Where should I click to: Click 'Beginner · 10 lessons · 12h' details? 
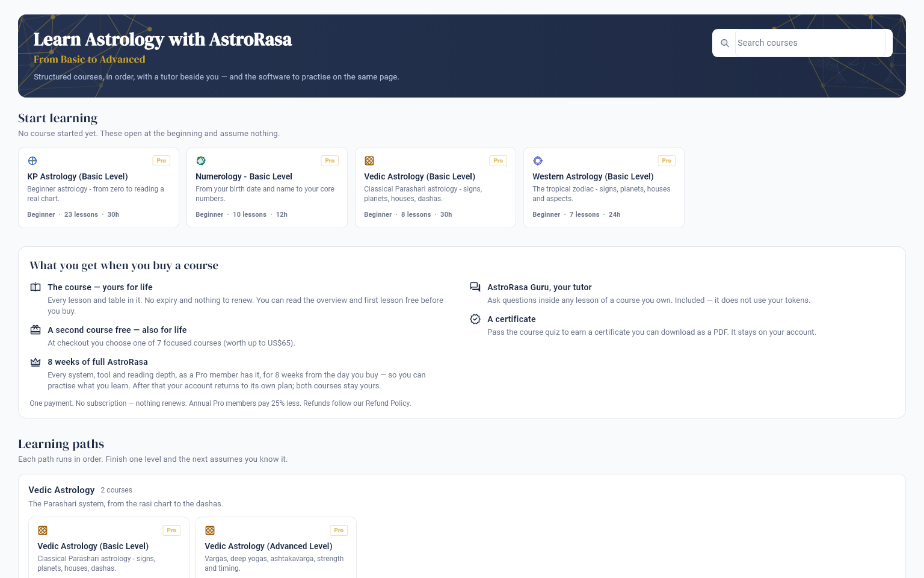[x=241, y=214]
